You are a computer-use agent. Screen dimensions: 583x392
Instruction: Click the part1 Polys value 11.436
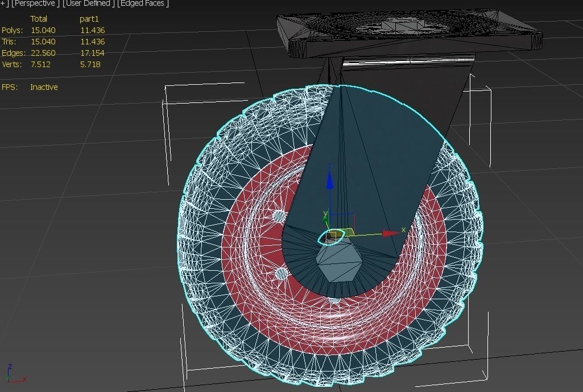click(x=93, y=30)
